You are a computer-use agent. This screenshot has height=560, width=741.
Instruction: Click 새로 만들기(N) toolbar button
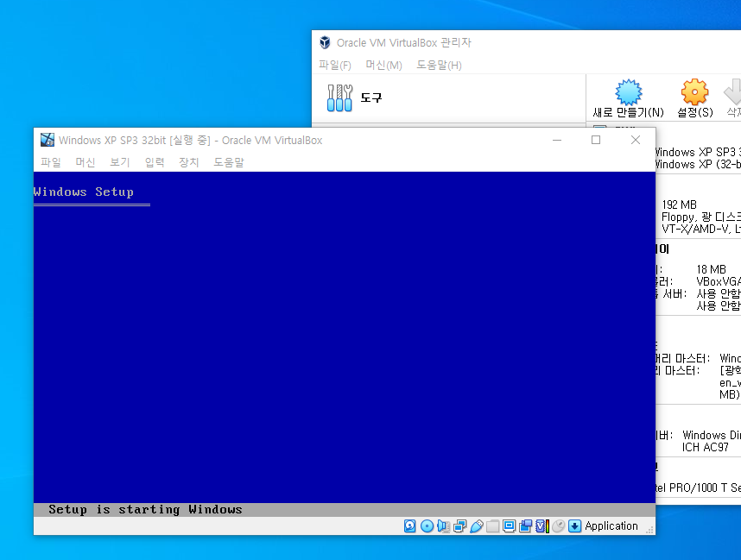point(628,98)
